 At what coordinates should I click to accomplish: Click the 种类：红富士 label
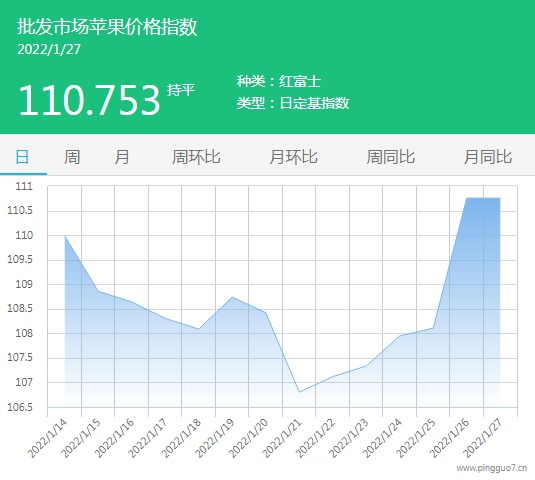click(x=279, y=82)
